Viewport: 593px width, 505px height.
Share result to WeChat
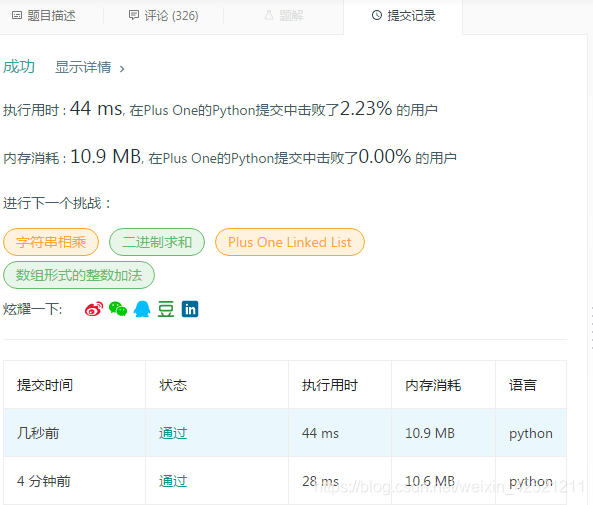(x=118, y=309)
